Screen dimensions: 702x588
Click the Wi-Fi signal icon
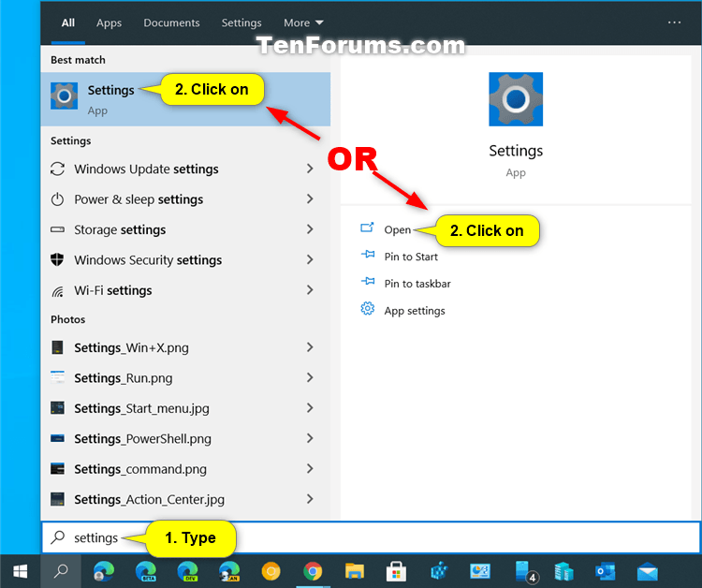[x=58, y=291]
